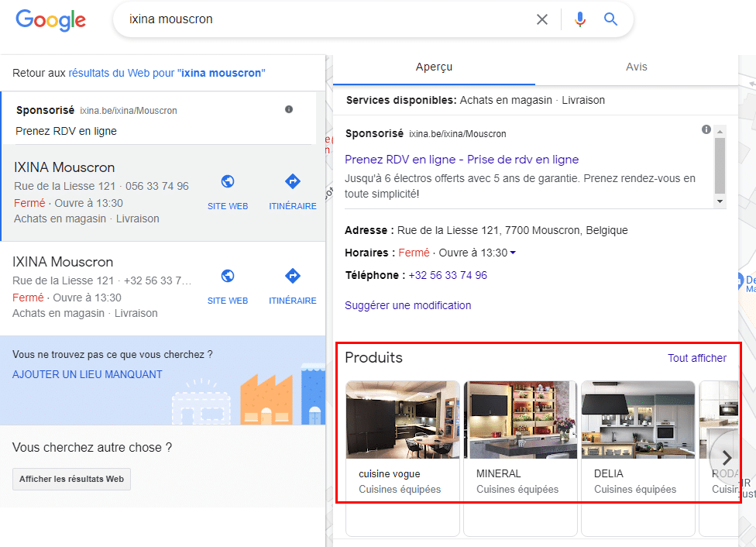Image resolution: width=756 pixels, height=547 pixels.
Task: Click in the search input field
Action: 325,19
